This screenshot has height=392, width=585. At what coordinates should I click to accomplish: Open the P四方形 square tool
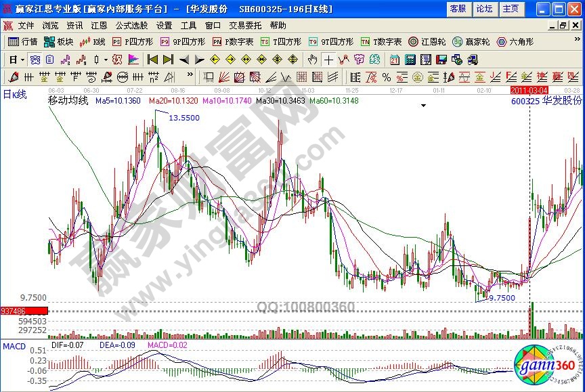(x=133, y=42)
